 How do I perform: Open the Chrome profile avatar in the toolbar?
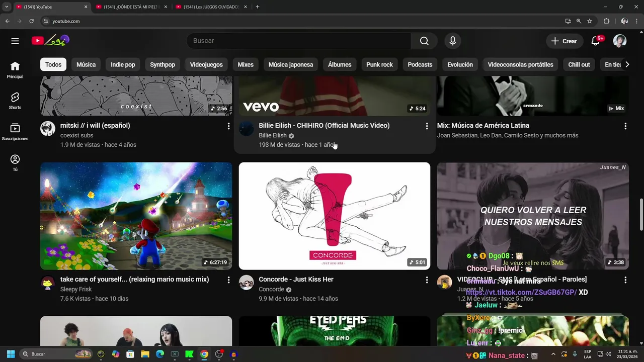(624, 21)
